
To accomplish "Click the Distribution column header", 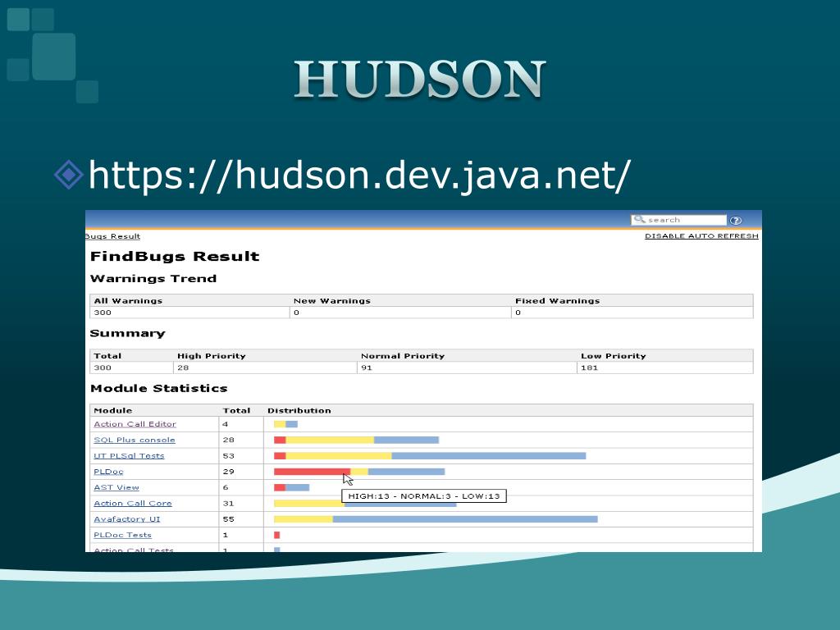I will [x=299, y=411].
